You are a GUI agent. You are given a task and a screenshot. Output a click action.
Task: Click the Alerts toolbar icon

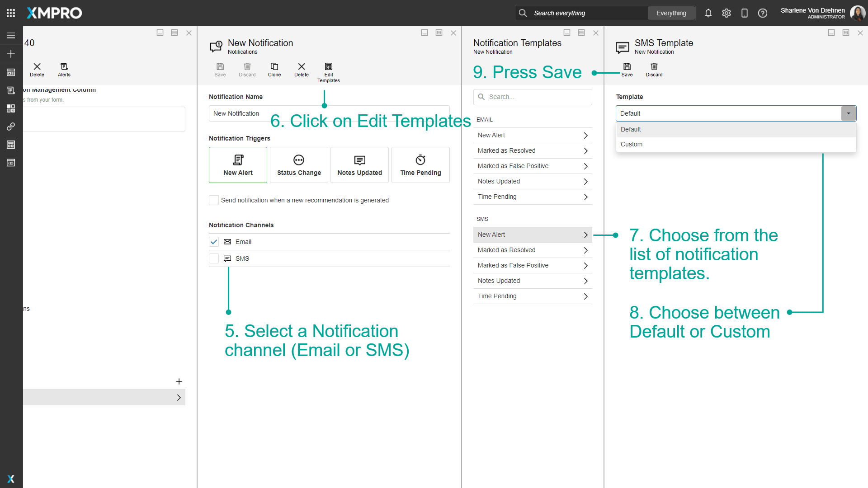(64, 67)
